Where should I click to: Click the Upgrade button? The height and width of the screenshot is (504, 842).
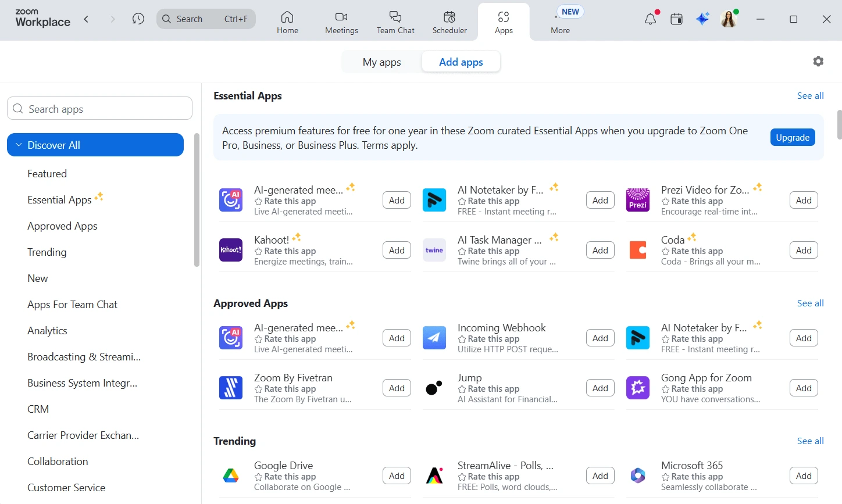792,137
